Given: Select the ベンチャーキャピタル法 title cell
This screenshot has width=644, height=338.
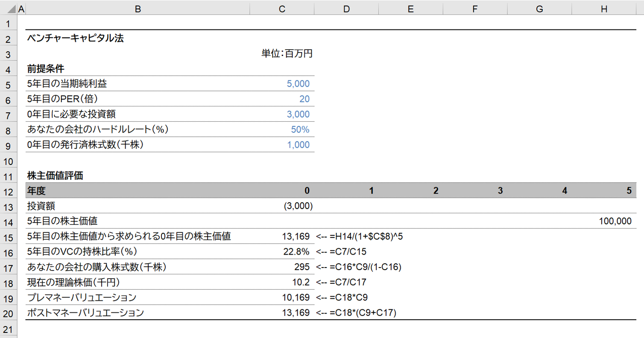Looking at the screenshot, I should tap(75, 38).
